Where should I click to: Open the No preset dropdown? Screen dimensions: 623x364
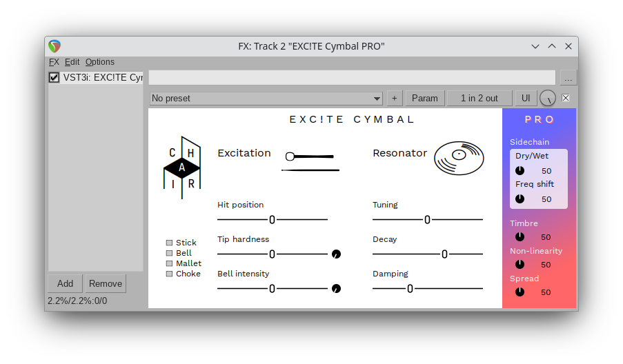pyautogui.click(x=266, y=98)
